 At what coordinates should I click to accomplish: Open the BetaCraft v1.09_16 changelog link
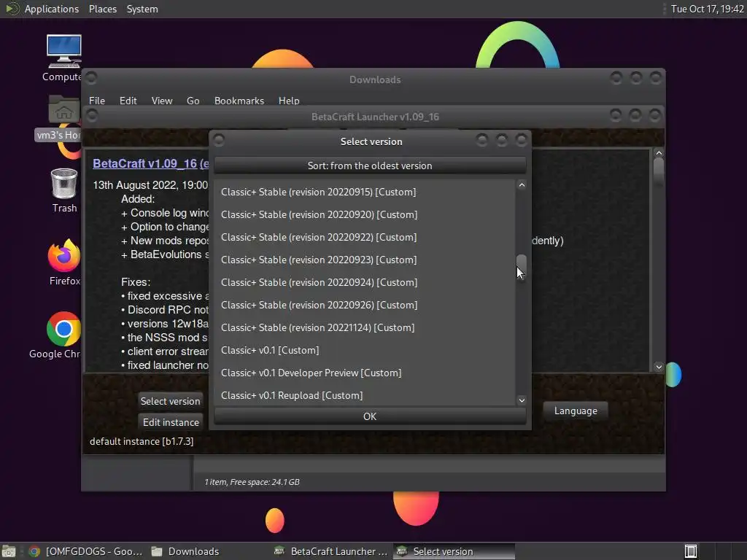tap(150, 163)
